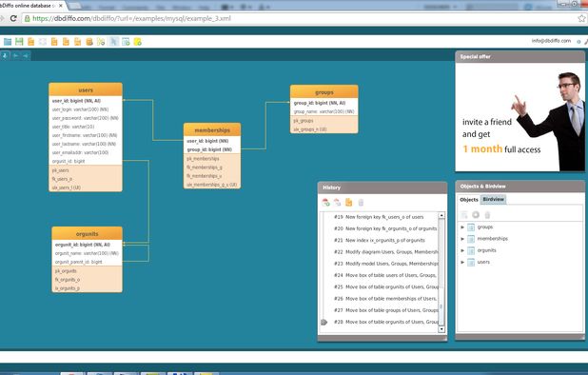Click the left arrow above the diagram
Image resolution: width=588 pixels, height=375 pixels.
[x=15, y=55]
